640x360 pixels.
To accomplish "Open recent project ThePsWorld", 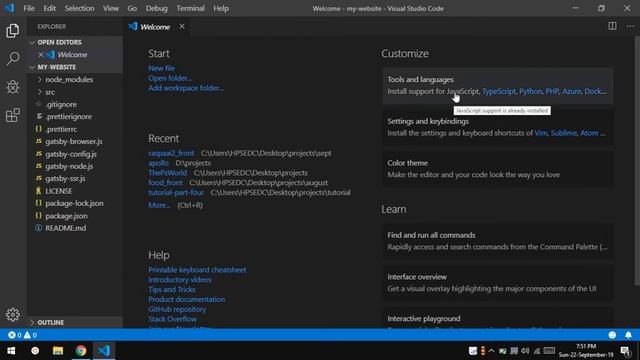I will pos(167,173).
